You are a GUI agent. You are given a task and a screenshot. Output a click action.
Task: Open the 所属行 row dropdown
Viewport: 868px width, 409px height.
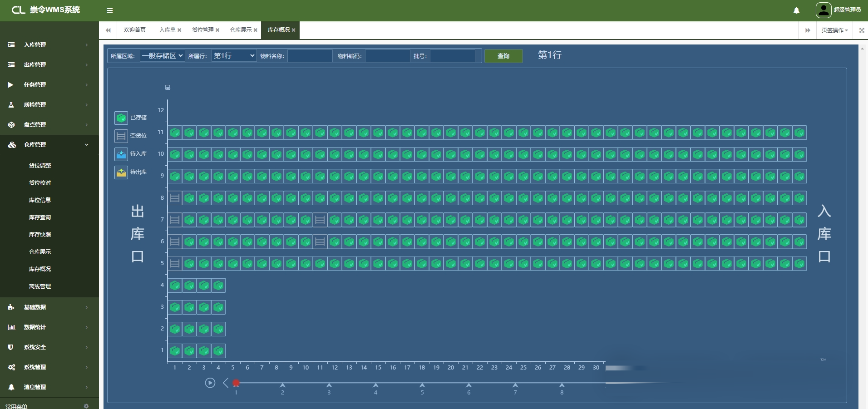pos(234,56)
